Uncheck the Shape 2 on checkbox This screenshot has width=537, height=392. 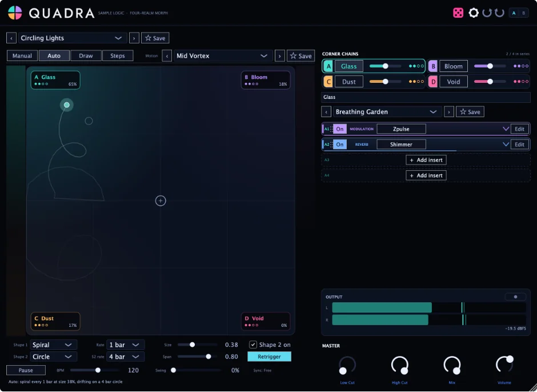pyautogui.click(x=253, y=345)
